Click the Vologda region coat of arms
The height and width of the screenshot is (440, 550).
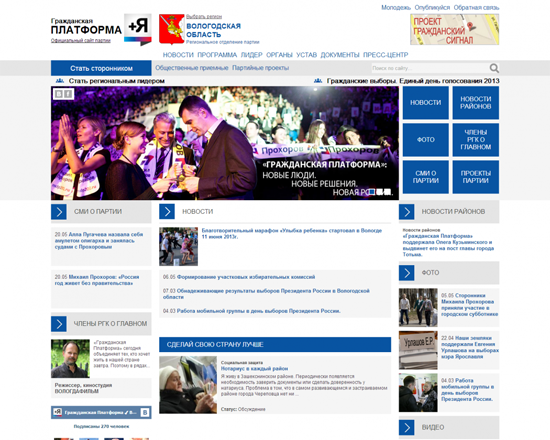[x=172, y=29]
